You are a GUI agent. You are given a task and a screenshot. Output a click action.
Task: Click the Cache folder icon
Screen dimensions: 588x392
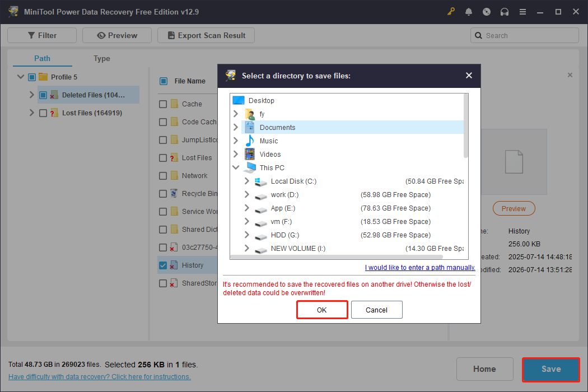(x=174, y=104)
